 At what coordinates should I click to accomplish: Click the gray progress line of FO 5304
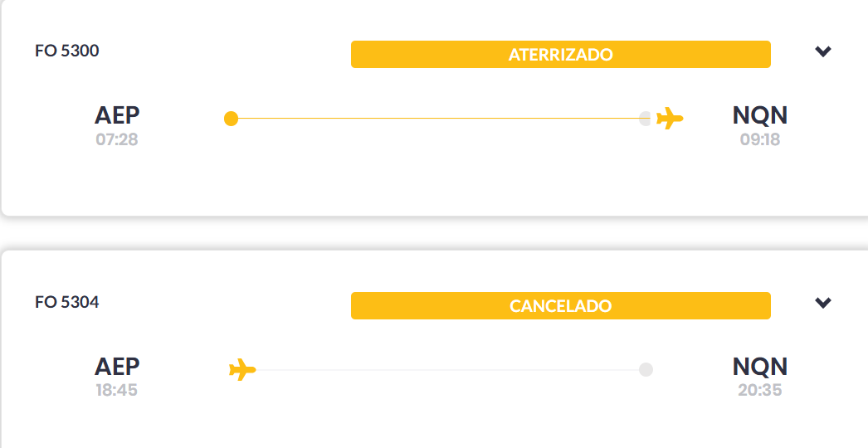(448, 369)
